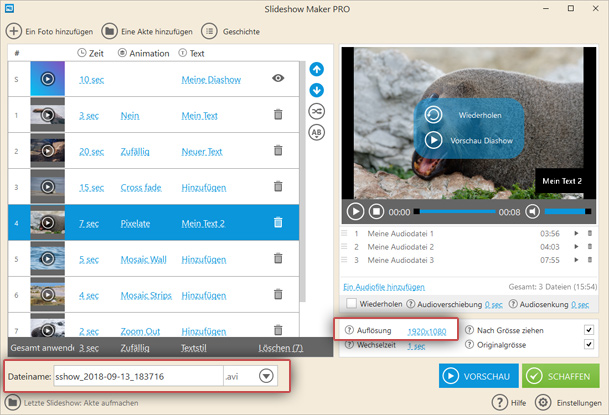Click Ein Audiofile hinzufügen link

coord(384,287)
